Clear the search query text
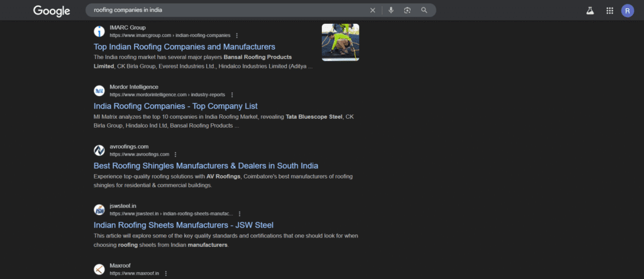This screenshot has width=644, height=279. [x=372, y=10]
